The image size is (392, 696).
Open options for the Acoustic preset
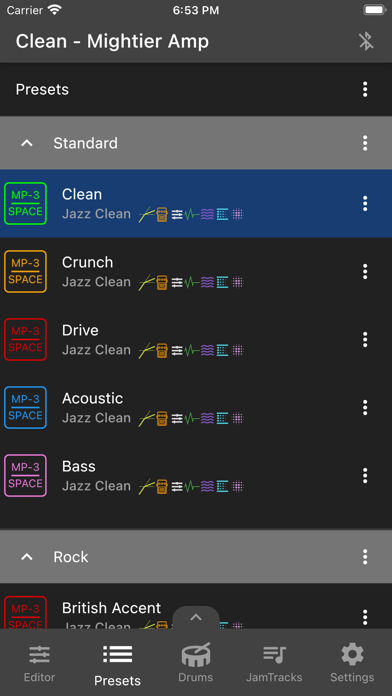(365, 407)
